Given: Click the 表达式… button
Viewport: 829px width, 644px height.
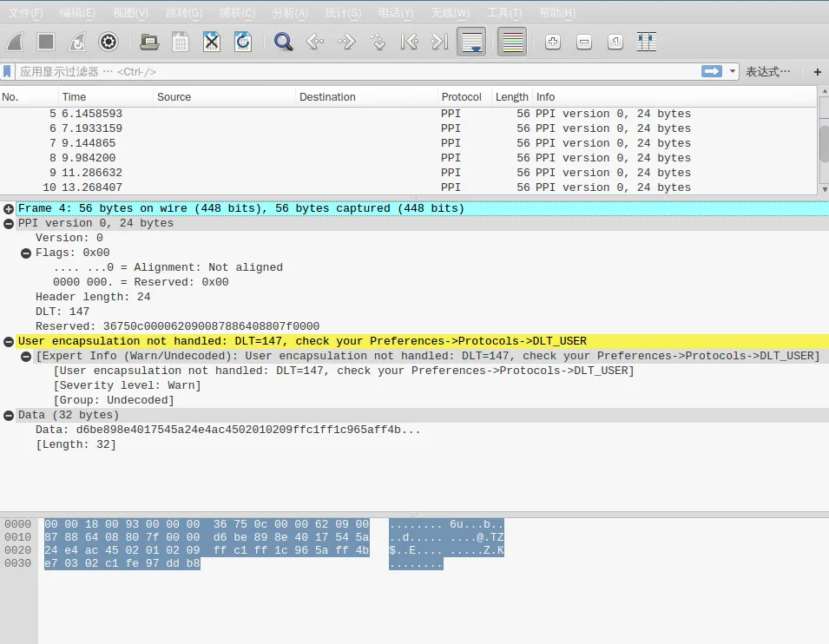Looking at the screenshot, I should coord(768,72).
